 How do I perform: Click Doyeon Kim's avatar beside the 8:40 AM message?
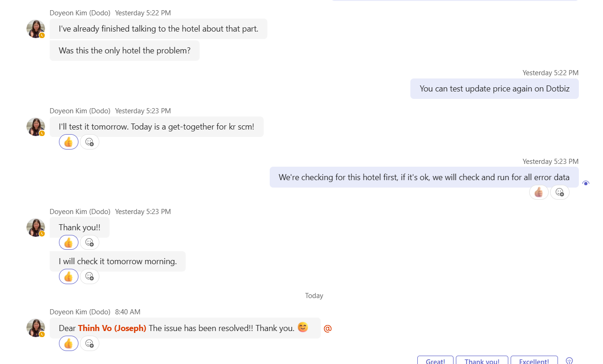click(36, 328)
